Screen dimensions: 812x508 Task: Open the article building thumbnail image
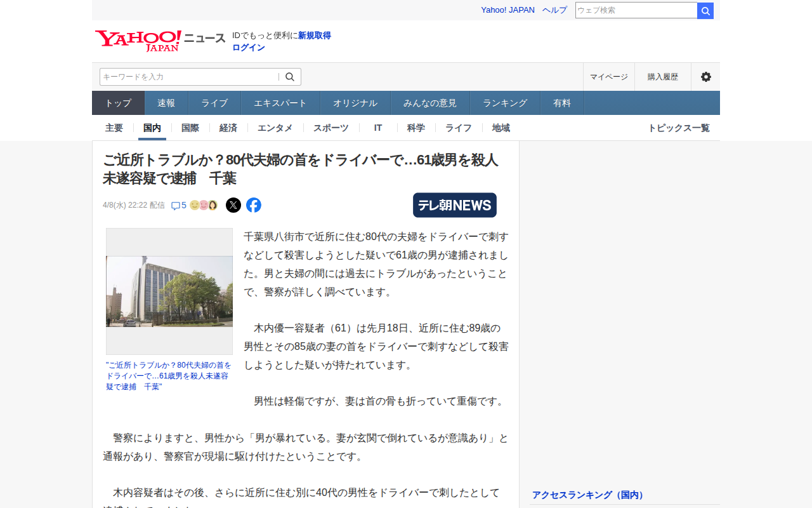[169, 291]
